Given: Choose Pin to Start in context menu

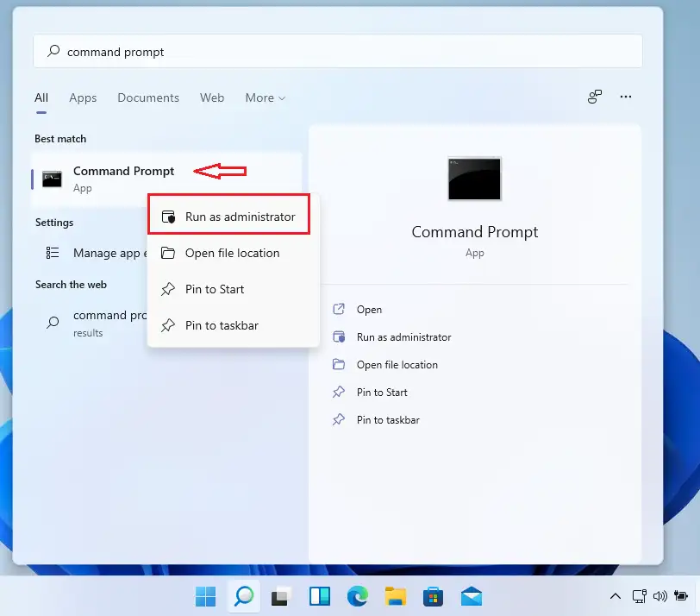Looking at the screenshot, I should [215, 289].
